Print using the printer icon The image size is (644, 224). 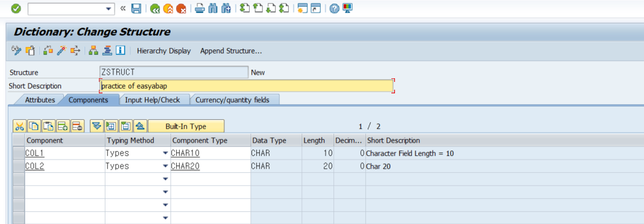(x=200, y=8)
